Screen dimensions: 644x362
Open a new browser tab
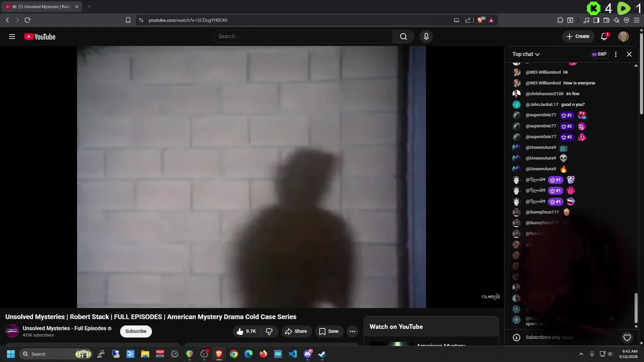89,7
